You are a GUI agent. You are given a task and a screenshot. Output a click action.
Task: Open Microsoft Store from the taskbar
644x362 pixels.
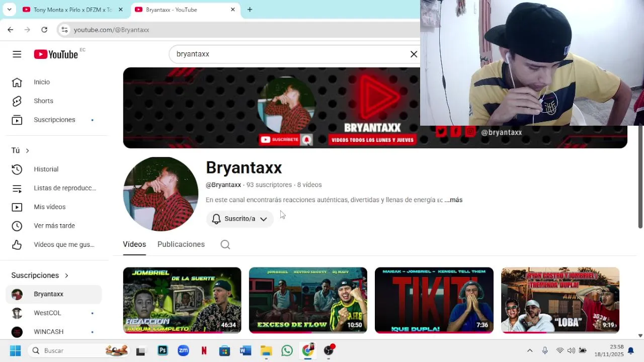click(224, 350)
